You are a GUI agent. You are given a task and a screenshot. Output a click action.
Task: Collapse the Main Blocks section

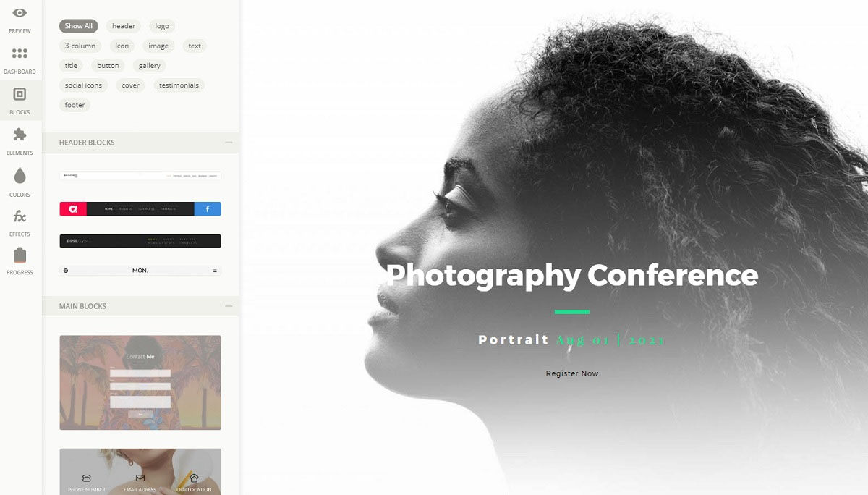(x=229, y=306)
